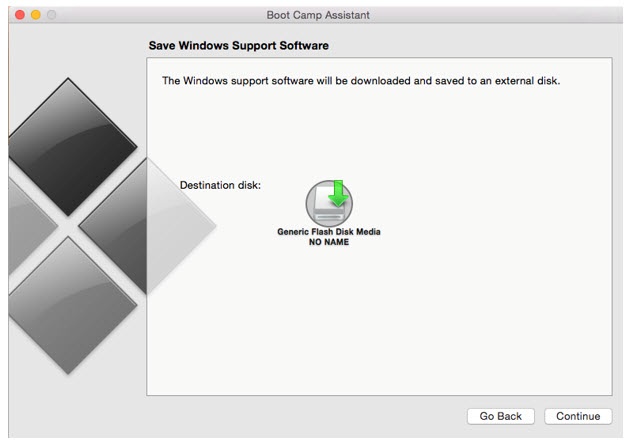Click the NO NAME volume label
The width and height of the screenshot is (631, 446).
click(x=328, y=242)
